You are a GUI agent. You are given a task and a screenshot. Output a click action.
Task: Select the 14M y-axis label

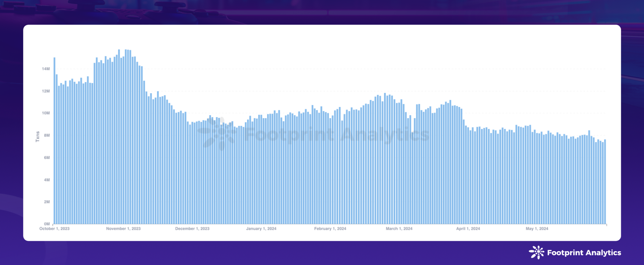[46, 69]
